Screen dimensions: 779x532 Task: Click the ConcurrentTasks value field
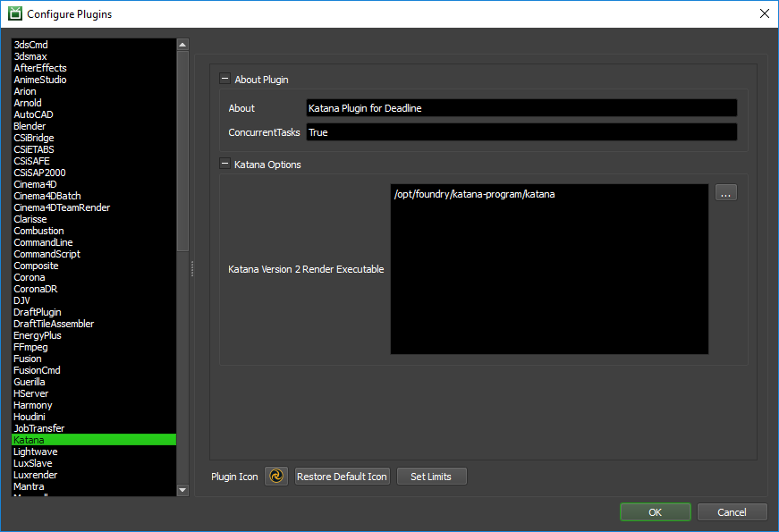coord(521,132)
